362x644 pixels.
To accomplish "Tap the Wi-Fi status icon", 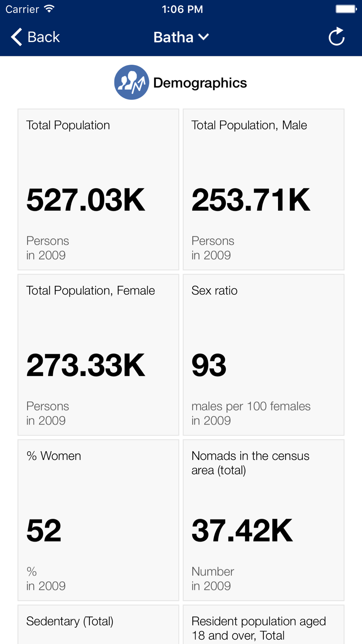I will click(49, 9).
